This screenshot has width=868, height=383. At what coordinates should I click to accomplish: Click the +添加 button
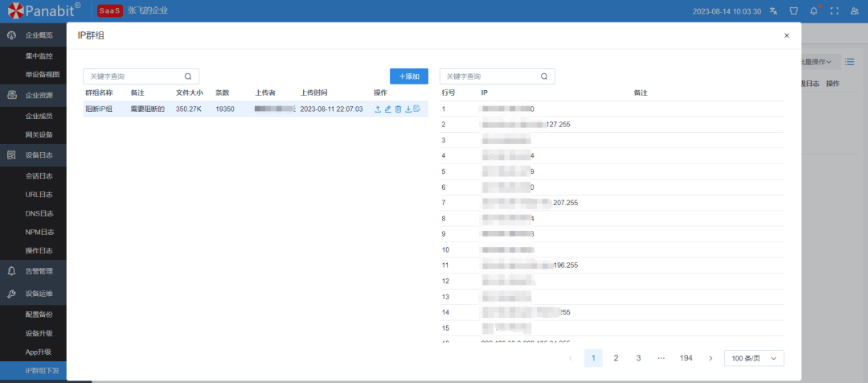409,76
